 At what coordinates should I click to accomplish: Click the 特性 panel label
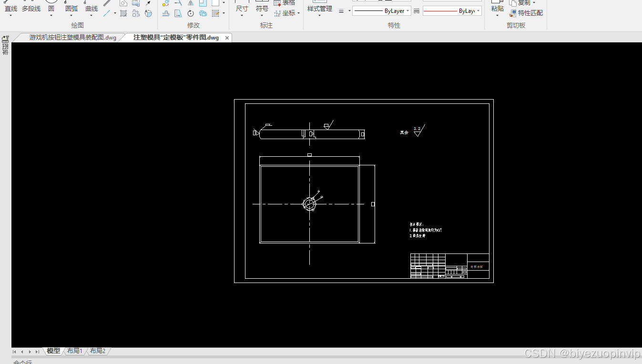click(x=394, y=25)
